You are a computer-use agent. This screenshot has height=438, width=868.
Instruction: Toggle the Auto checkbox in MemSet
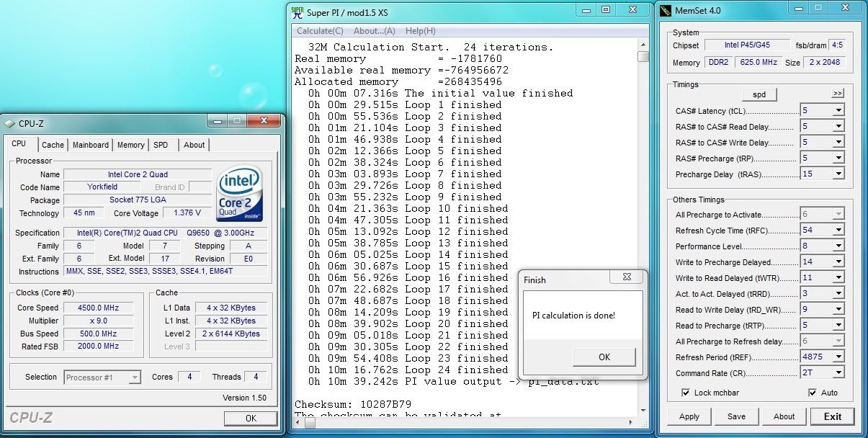pos(813,393)
